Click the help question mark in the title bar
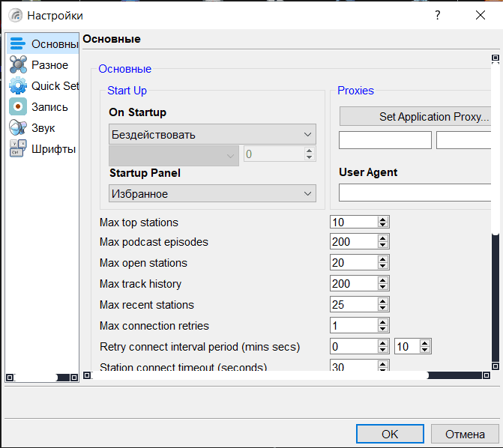Screen dimensions: 503x448 pyautogui.click(x=438, y=15)
